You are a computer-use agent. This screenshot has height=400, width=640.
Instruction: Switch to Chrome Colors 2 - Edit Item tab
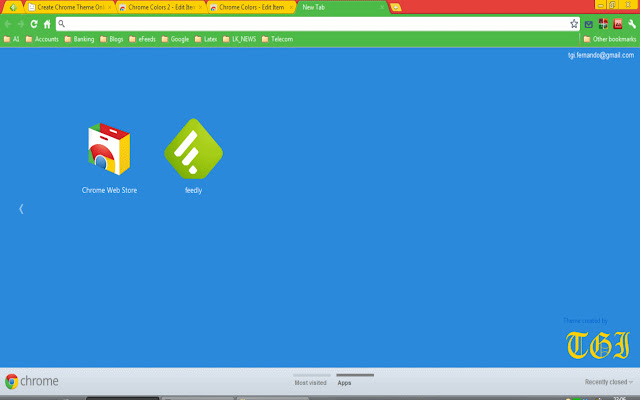[161, 7]
